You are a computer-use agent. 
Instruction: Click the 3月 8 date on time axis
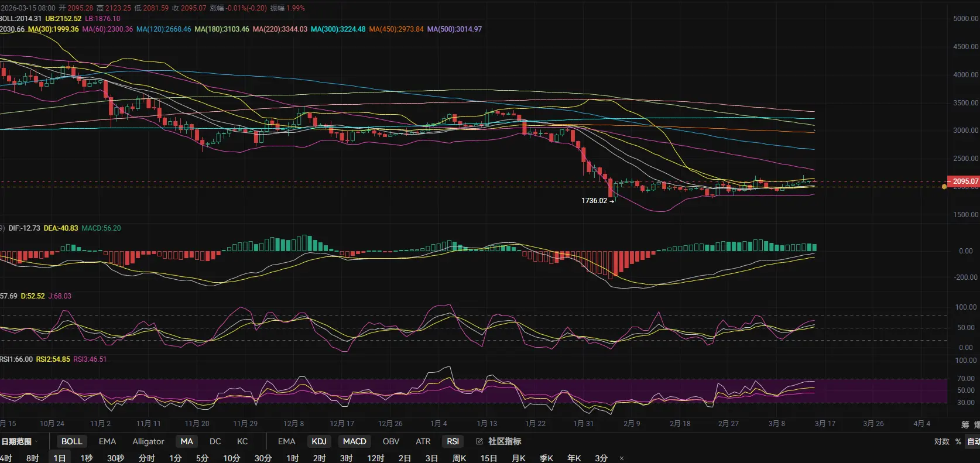pos(777,424)
